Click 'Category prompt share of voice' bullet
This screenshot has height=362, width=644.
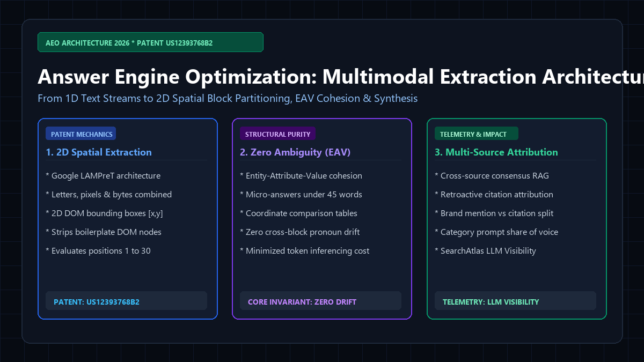[x=496, y=232]
